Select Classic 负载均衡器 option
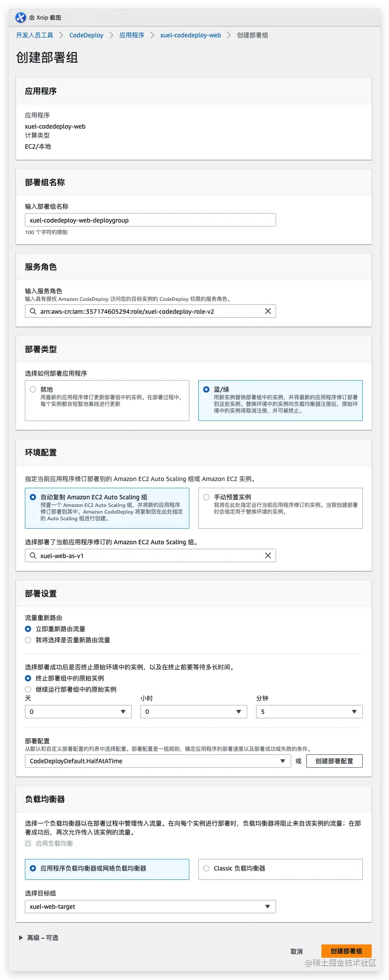The image size is (389, 980). click(x=281, y=869)
